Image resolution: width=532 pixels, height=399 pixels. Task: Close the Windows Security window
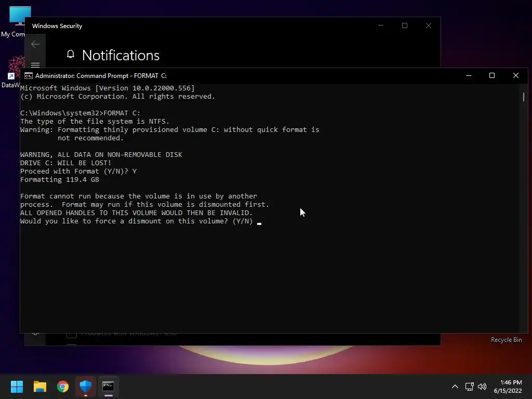[429, 25]
